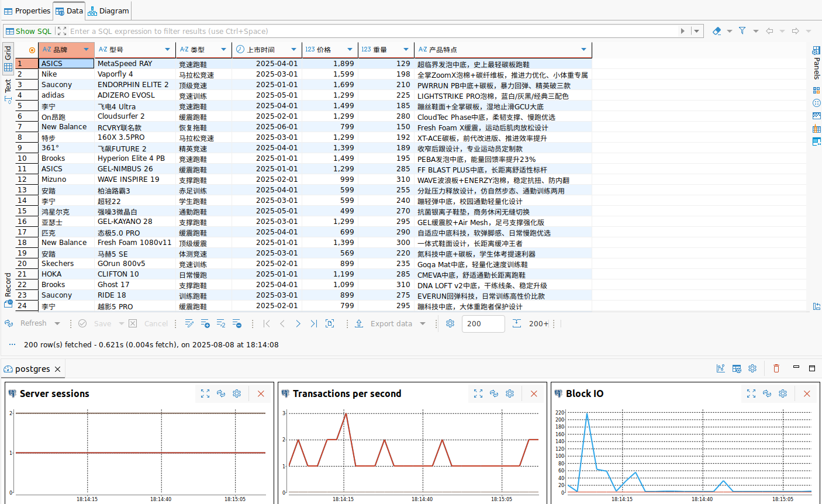This screenshot has height=504, width=822.
Task: Refresh the Block IO chart icon
Action: pyautogui.click(x=767, y=393)
